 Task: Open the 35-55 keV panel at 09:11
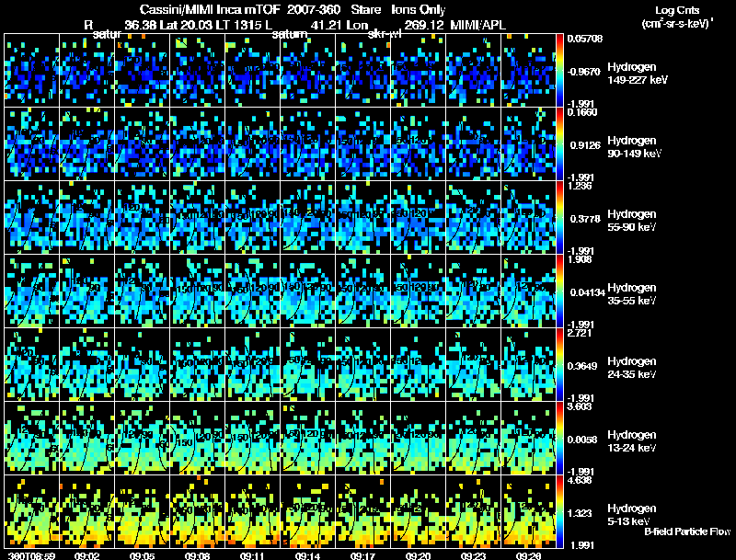[x=252, y=291]
